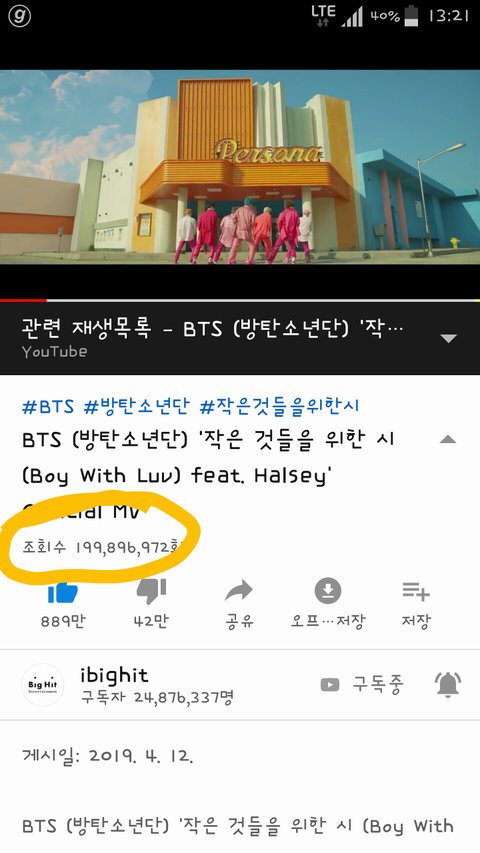Open the #작은것들을위한시 hashtag link
This screenshot has height=853, width=480.
279,406
